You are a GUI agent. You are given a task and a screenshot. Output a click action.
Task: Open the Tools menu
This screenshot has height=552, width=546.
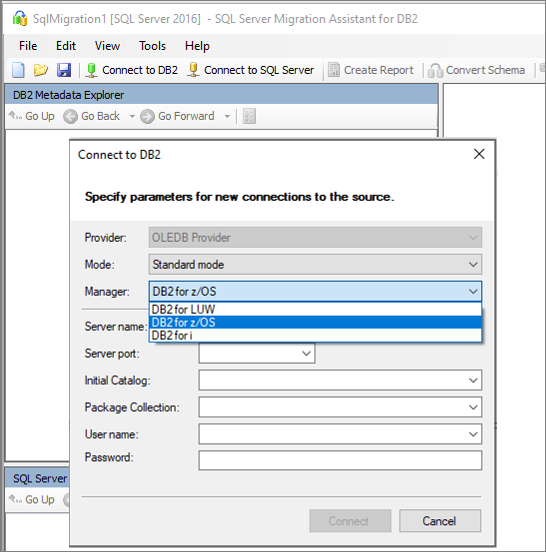(152, 46)
